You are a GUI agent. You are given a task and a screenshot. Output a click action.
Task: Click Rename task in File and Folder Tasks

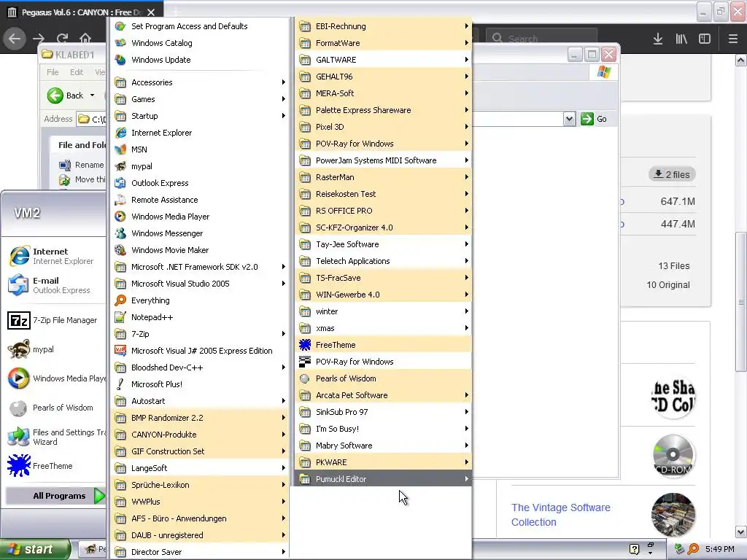point(82,165)
